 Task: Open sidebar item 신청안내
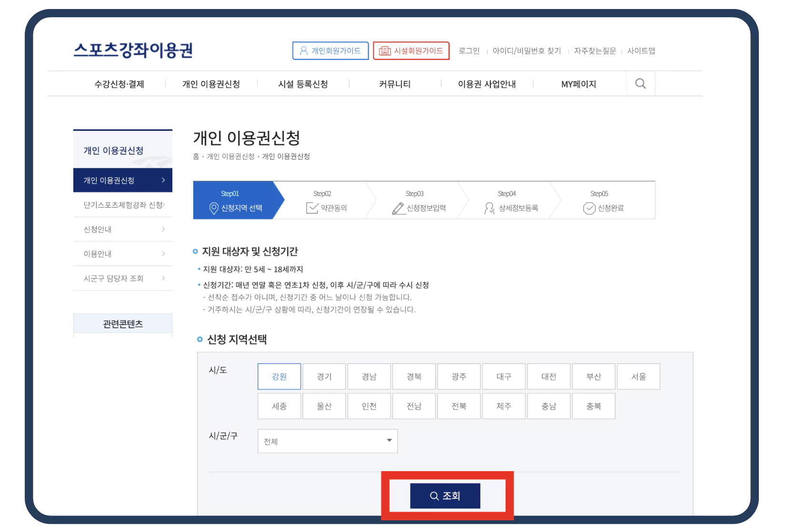[123, 229]
